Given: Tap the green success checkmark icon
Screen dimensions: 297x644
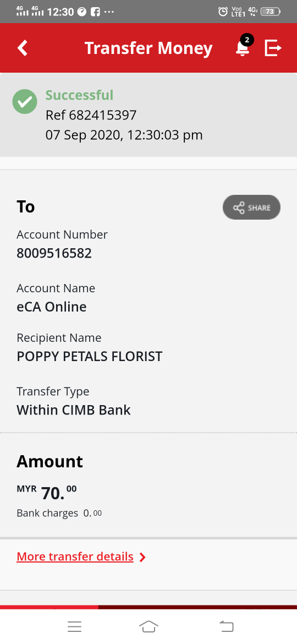Looking at the screenshot, I should (25, 101).
